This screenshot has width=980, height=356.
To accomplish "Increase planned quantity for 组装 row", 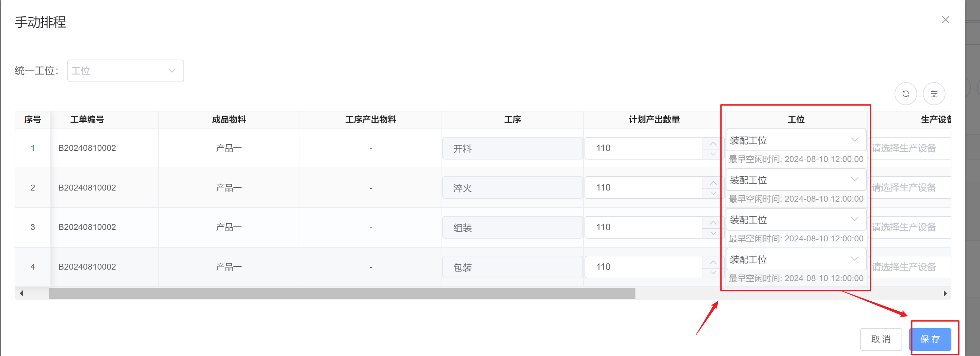I will click(713, 222).
